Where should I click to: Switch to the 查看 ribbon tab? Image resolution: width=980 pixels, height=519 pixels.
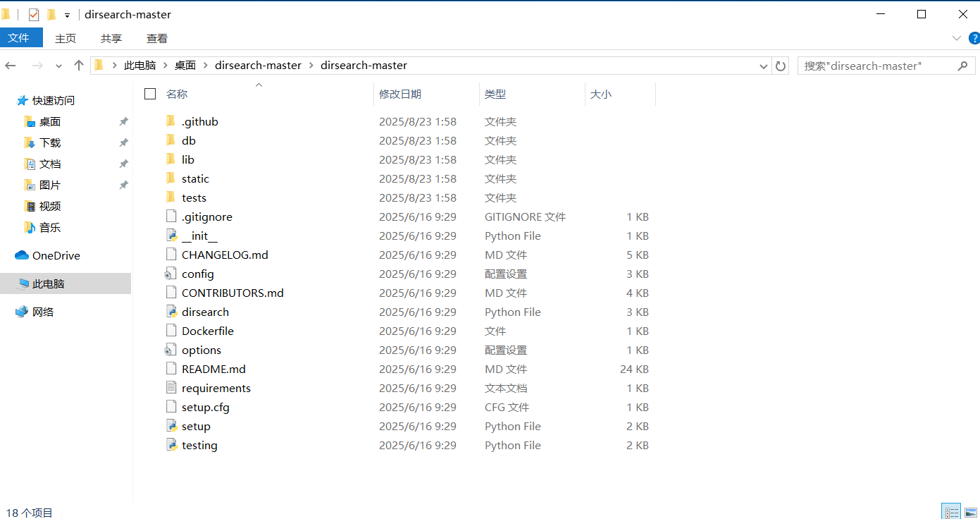156,38
